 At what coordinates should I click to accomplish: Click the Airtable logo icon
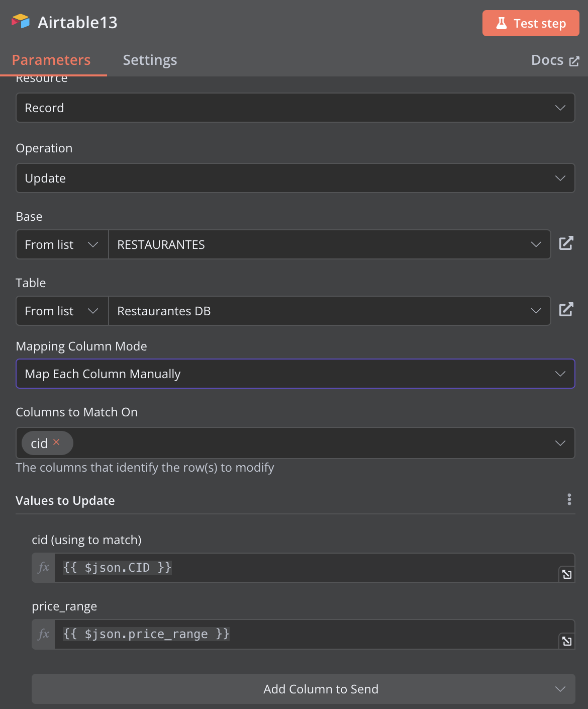click(21, 22)
